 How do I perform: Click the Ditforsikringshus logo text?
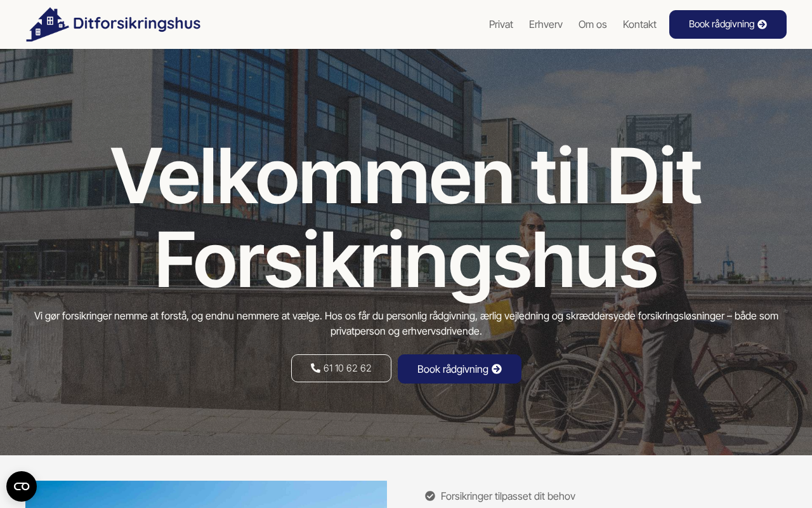point(136,24)
